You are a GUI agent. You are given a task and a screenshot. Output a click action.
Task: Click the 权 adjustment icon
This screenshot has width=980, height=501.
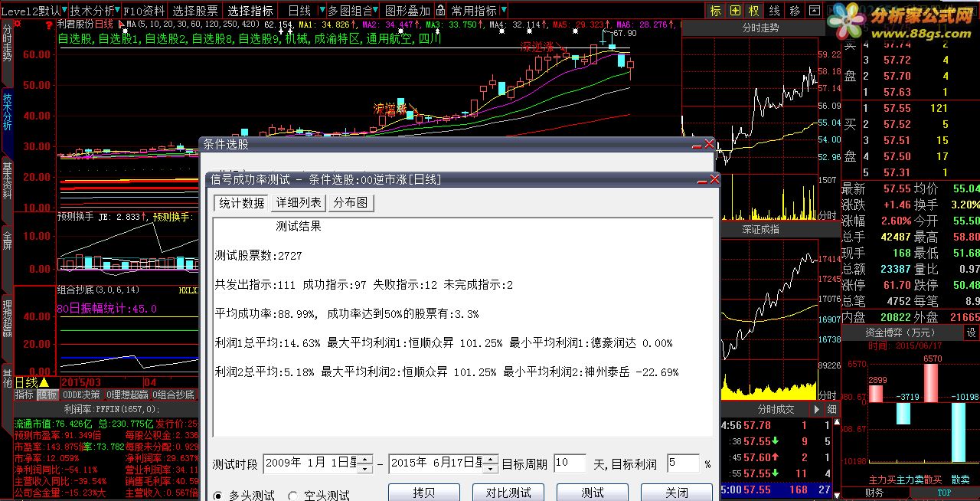click(755, 11)
